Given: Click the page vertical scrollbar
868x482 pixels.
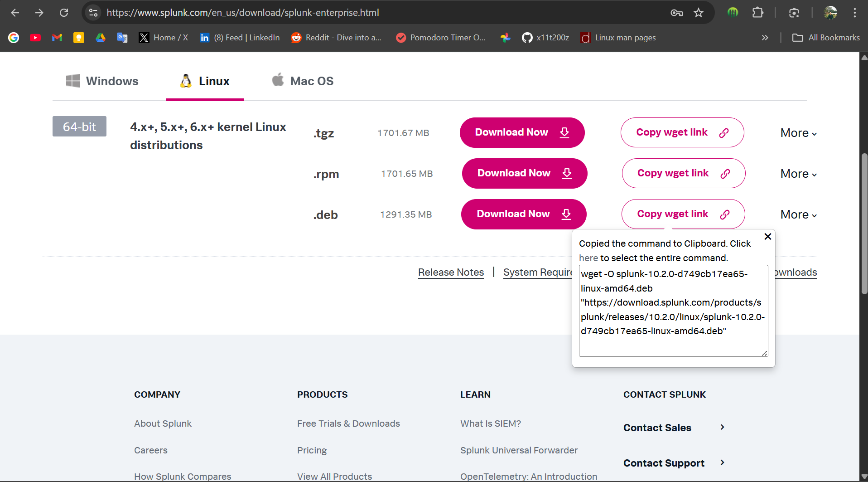Looking at the screenshot, I should tap(864, 227).
